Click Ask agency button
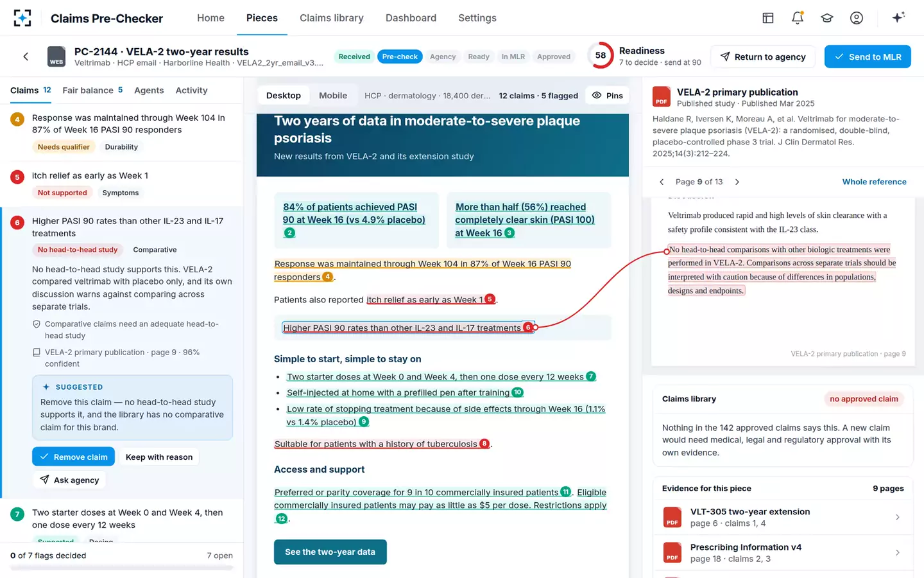This screenshot has width=924, height=578. pos(69,480)
